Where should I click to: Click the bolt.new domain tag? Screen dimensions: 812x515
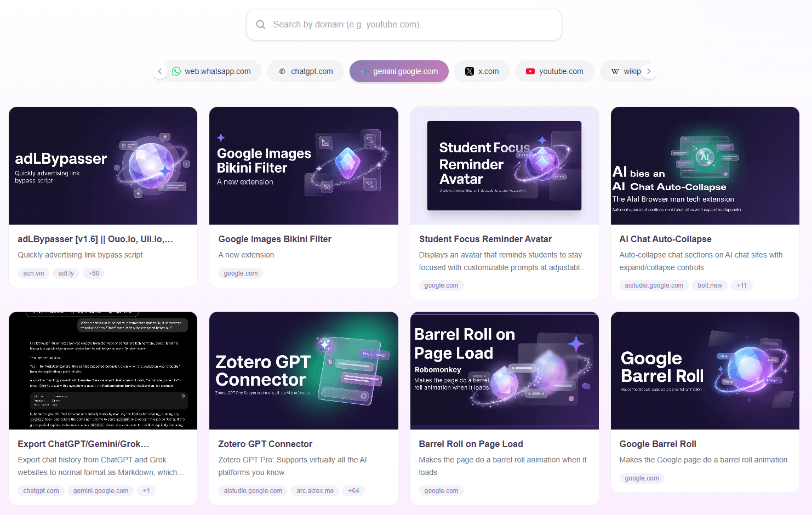(710, 285)
